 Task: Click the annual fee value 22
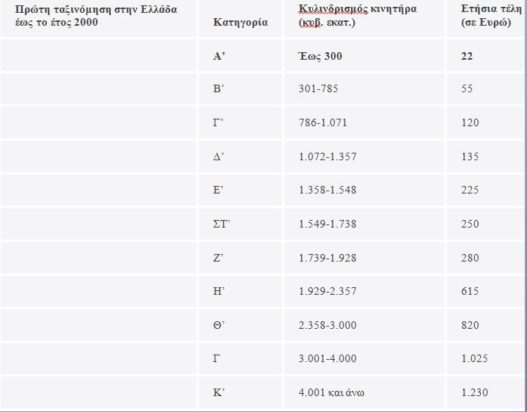tap(467, 56)
